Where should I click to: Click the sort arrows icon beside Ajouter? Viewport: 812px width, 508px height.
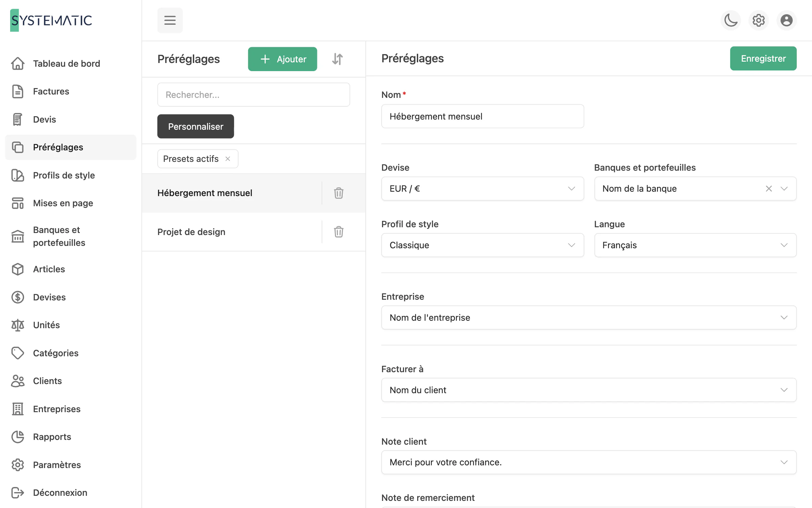(337, 59)
